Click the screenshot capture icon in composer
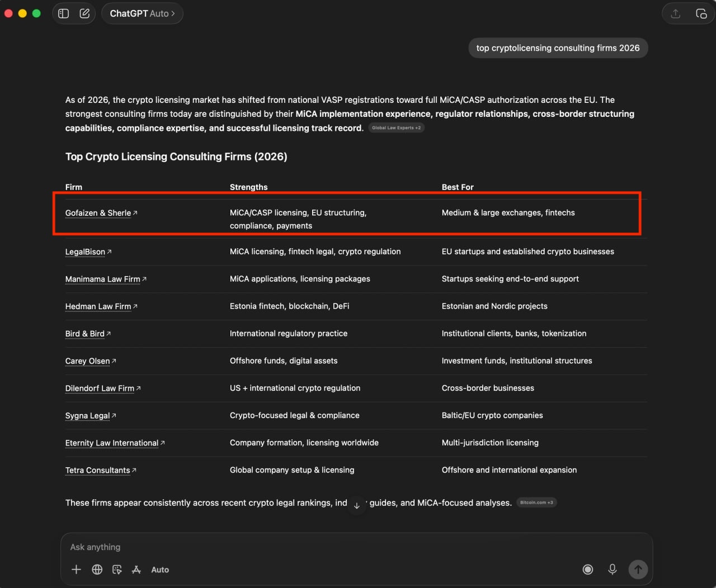The width and height of the screenshot is (716, 588). tap(117, 570)
